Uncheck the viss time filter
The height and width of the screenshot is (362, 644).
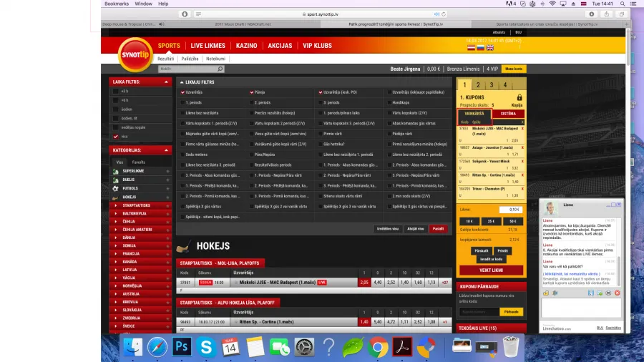coord(115,136)
